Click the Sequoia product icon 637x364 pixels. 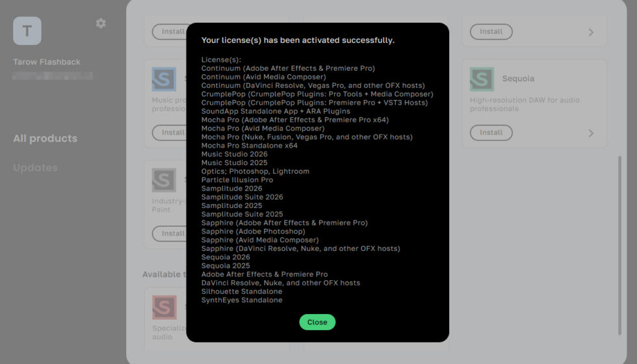point(482,79)
